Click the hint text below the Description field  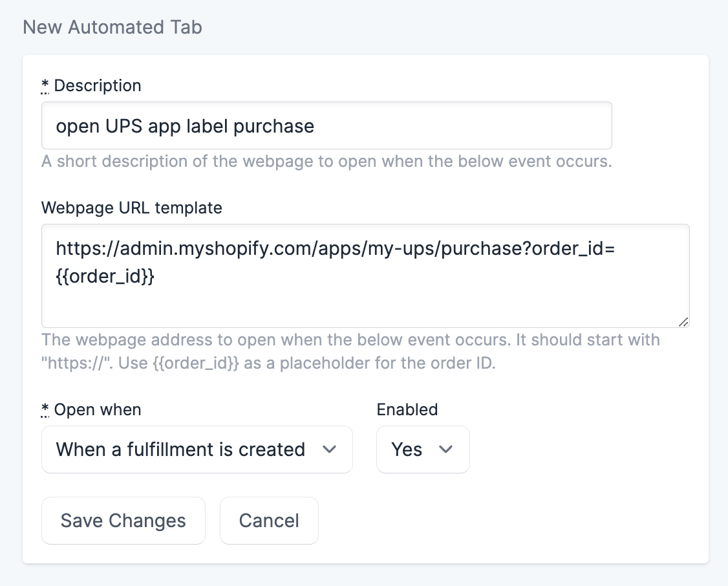click(x=327, y=161)
